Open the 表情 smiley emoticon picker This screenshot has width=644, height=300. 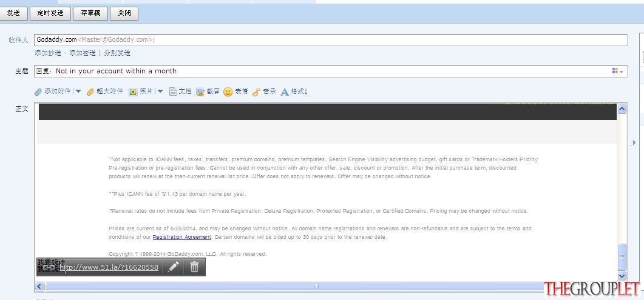pyautogui.click(x=228, y=92)
